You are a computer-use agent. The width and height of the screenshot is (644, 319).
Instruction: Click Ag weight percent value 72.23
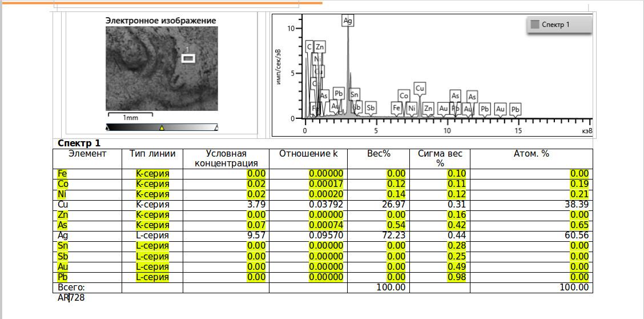click(x=393, y=236)
